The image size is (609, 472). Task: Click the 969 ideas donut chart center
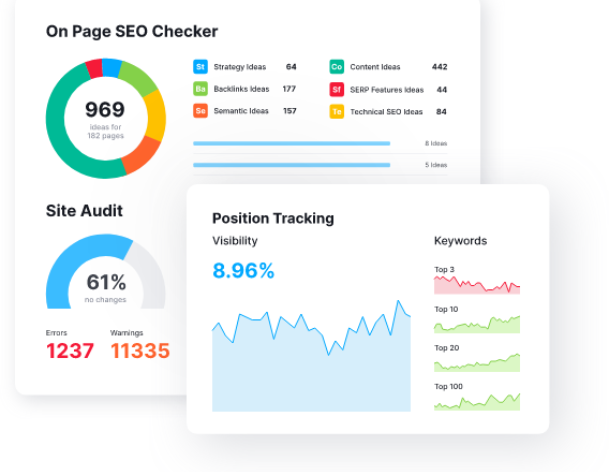(105, 115)
